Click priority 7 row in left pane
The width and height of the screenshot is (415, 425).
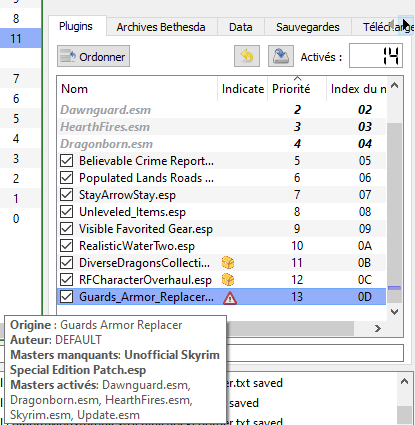[20, 79]
